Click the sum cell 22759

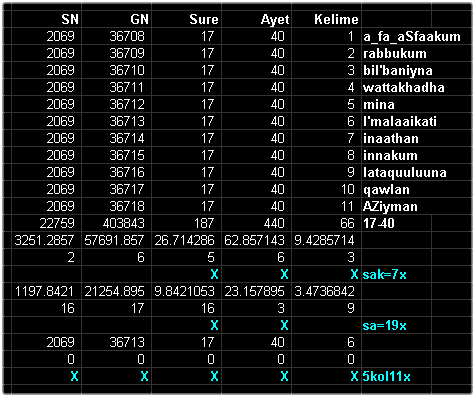click(x=47, y=223)
